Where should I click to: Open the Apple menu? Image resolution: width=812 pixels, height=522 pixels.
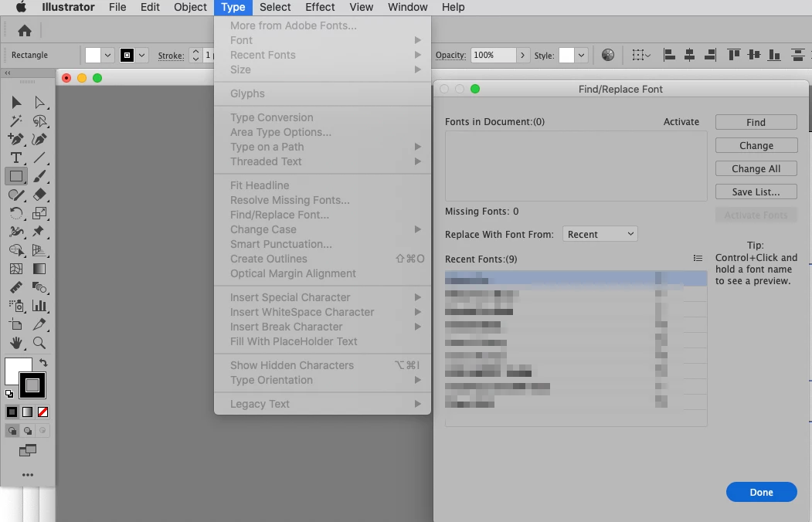point(21,7)
